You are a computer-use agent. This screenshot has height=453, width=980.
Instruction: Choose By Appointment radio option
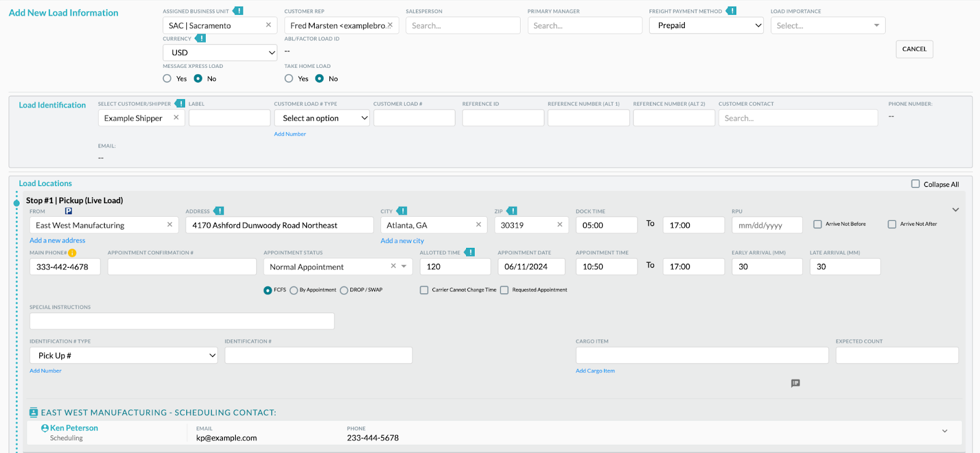coord(294,290)
